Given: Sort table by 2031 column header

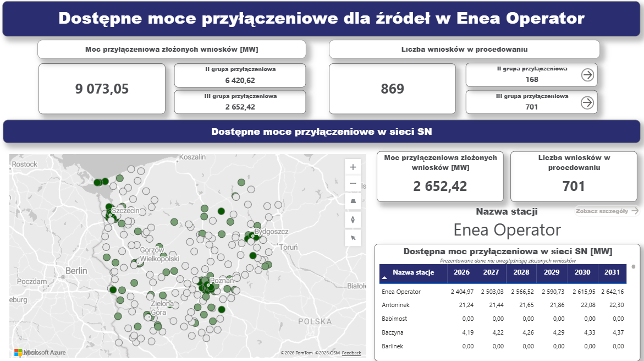Looking at the screenshot, I should click(612, 272).
